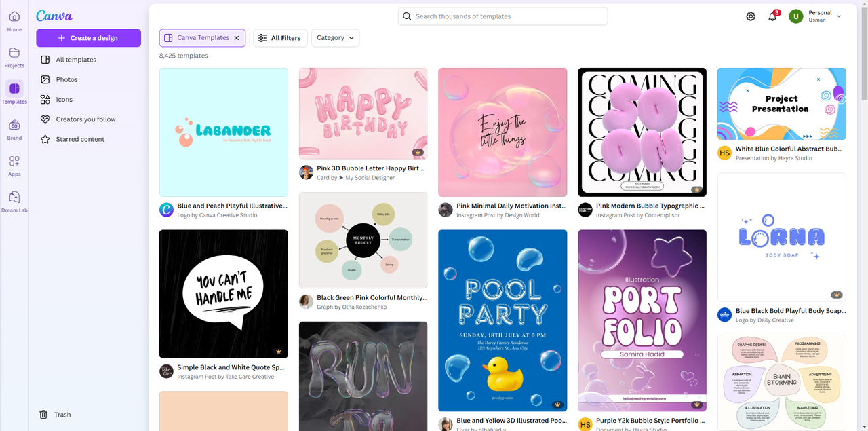Click Pink 3D Bubble Letter title
868x431 pixels.
point(370,168)
